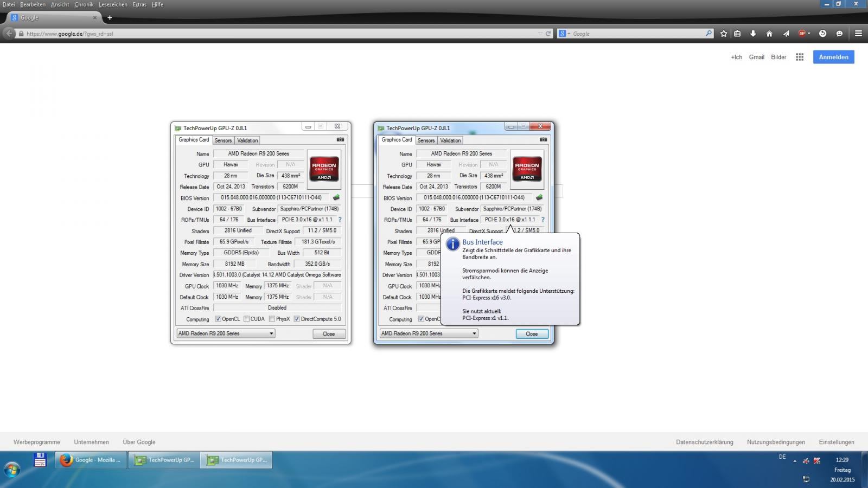The image size is (868, 488).
Task: Click the screenshot camera icon in left GPU-Z window
Action: (x=340, y=139)
